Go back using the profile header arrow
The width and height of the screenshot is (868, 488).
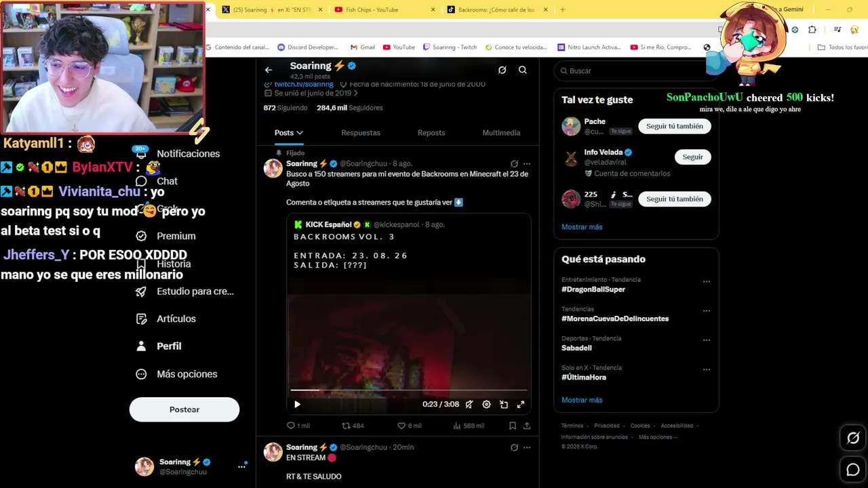pos(269,70)
